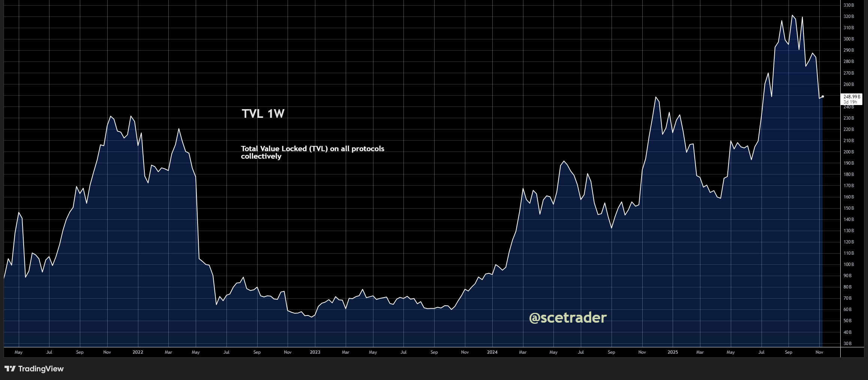The width and height of the screenshot is (868, 380).
Task: Click the 70 B price scale label
Action: 848,298
